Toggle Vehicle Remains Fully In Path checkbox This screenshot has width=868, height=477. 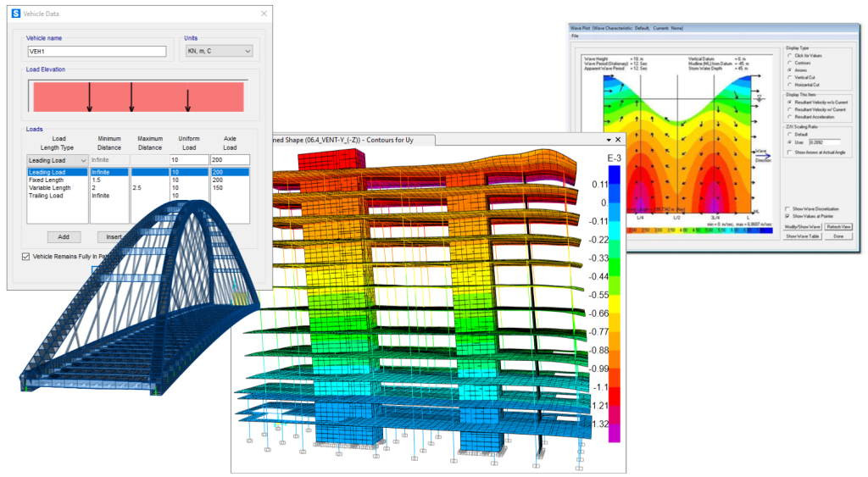coord(25,256)
